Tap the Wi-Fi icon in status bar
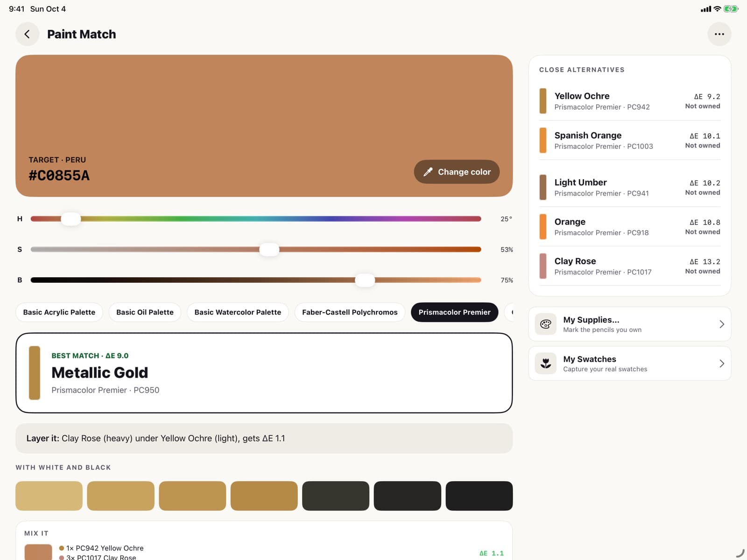Image resolution: width=747 pixels, height=560 pixels. tap(717, 9)
